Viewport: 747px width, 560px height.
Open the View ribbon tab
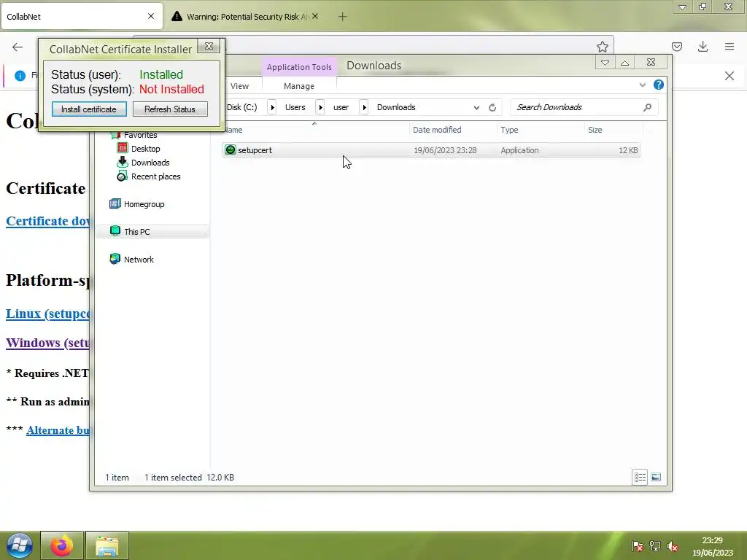[x=239, y=86]
